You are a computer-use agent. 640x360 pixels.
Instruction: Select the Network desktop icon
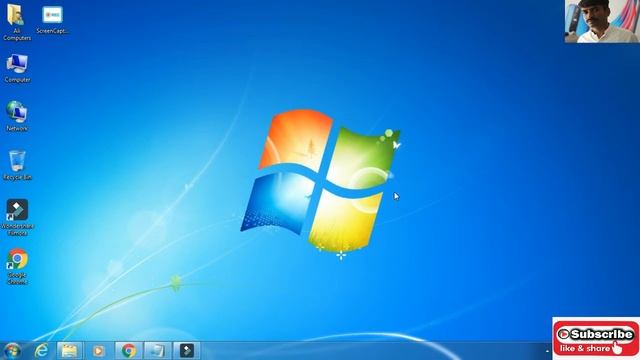pos(17,116)
